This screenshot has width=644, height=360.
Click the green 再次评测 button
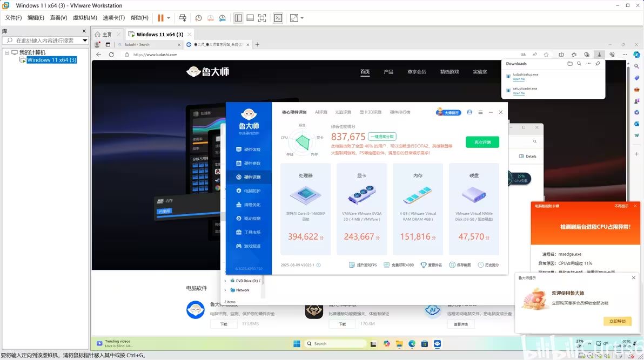(482, 142)
